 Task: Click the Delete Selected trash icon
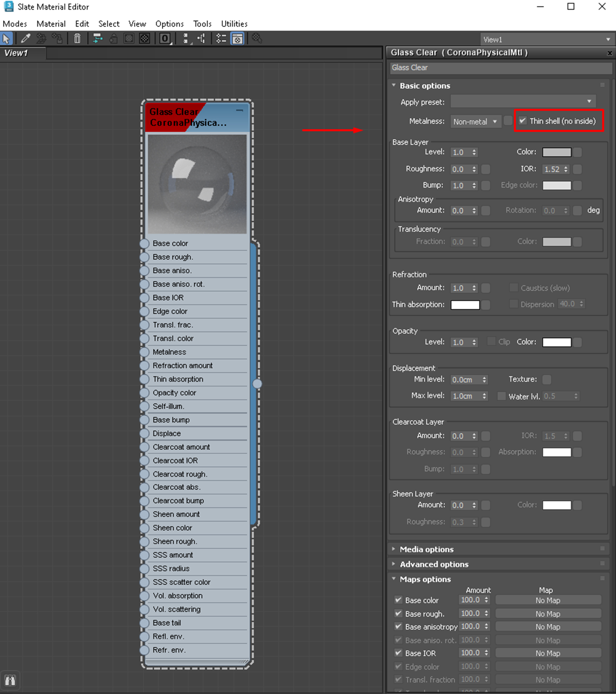[x=77, y=39]
